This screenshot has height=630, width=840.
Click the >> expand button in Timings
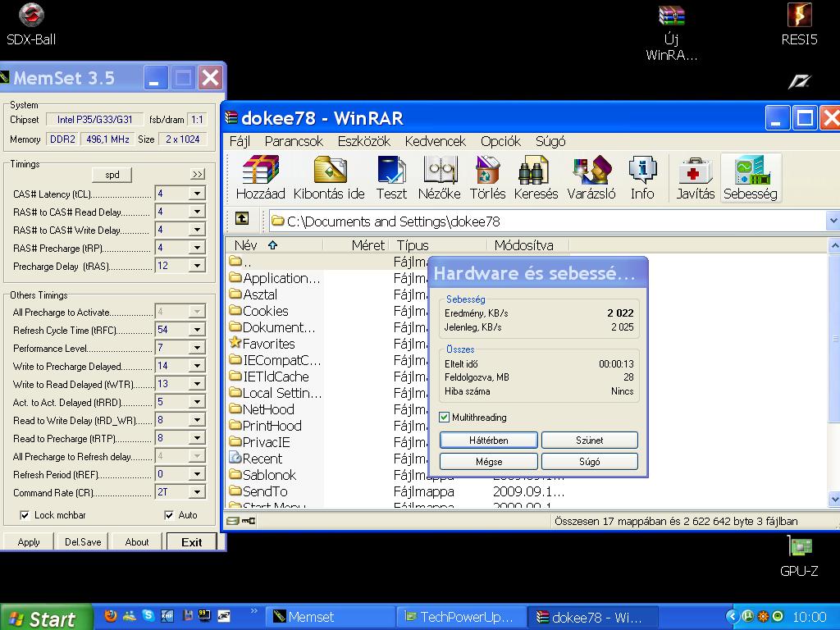coord(197,174)
